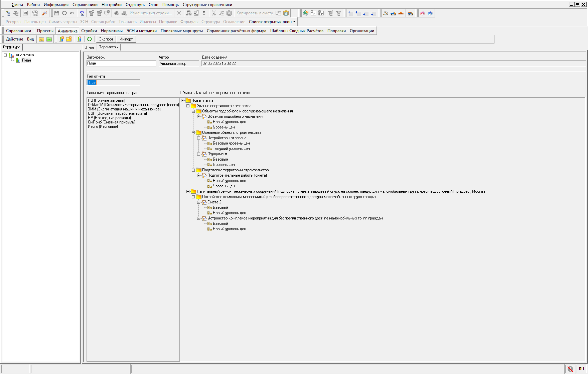Click the green refresh arrows icon

90,39
